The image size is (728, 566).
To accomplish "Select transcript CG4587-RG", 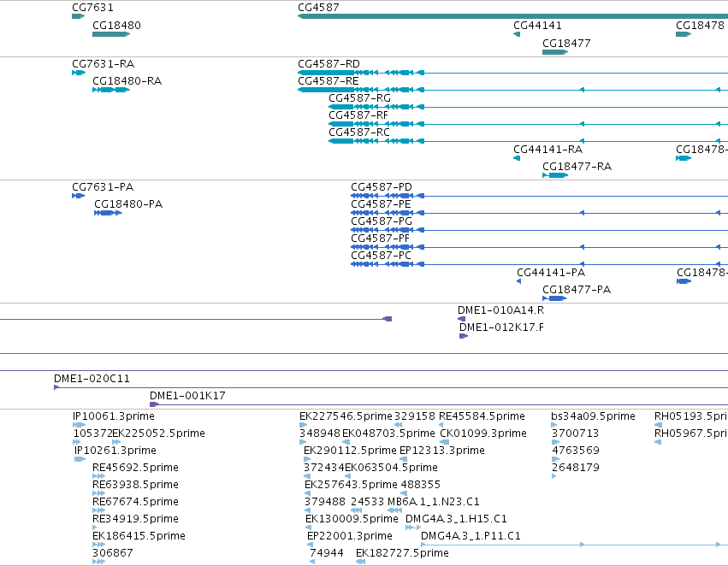I will point(360,97).
